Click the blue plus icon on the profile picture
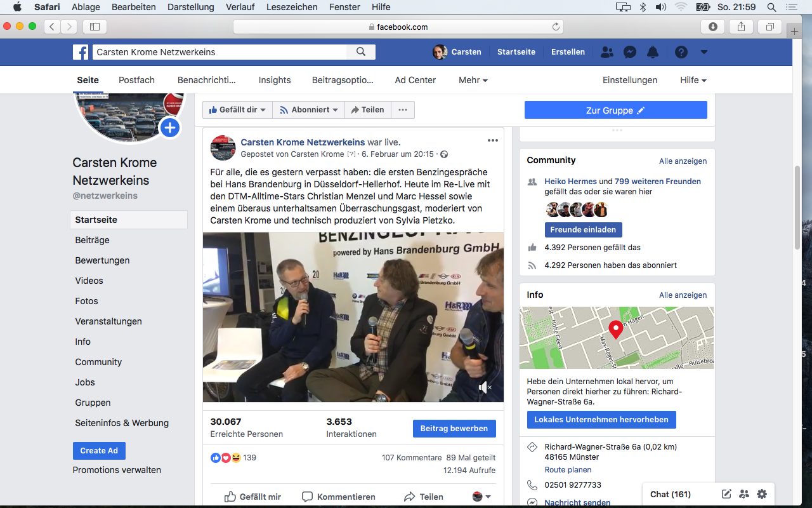 click(x=169, y=128)
